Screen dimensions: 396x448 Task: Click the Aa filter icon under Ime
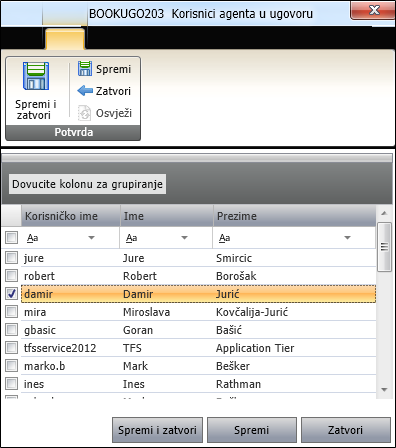[132, 238]
